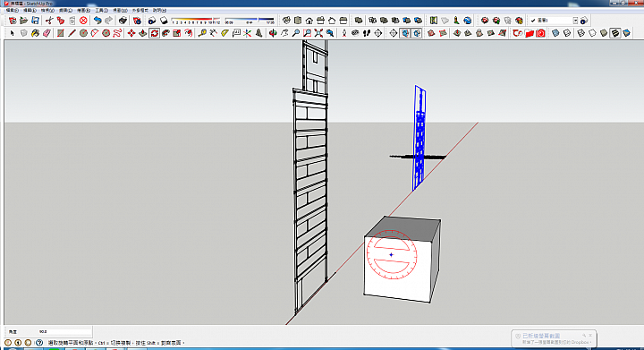Save the model with floppy icon
This screenshot has height=350, width=644.
[35, 20]
